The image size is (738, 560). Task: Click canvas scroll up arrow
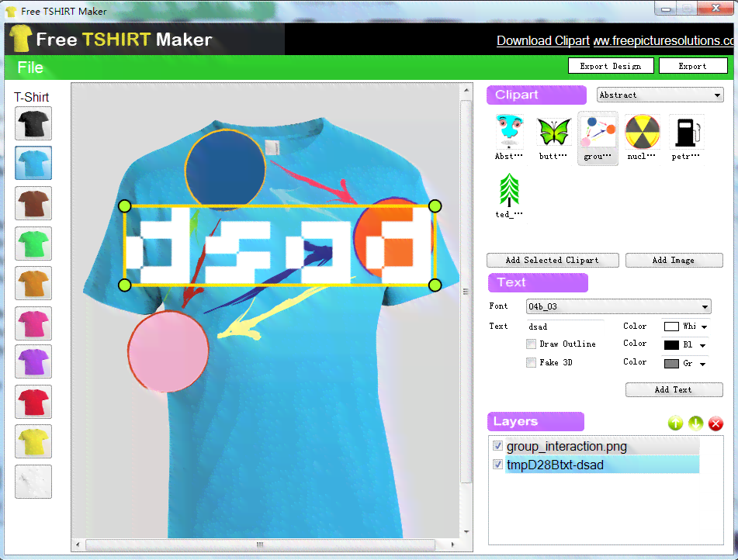point(466,90)
